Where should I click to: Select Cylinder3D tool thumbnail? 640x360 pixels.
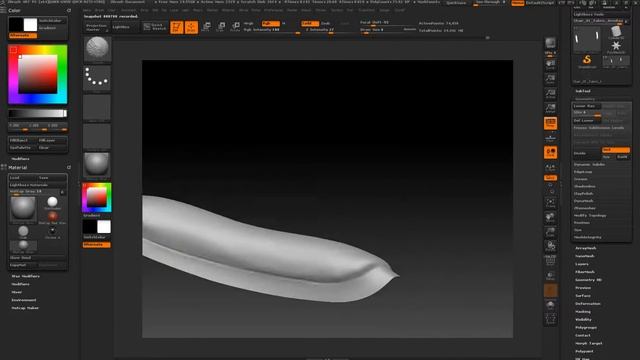(616, 33)
